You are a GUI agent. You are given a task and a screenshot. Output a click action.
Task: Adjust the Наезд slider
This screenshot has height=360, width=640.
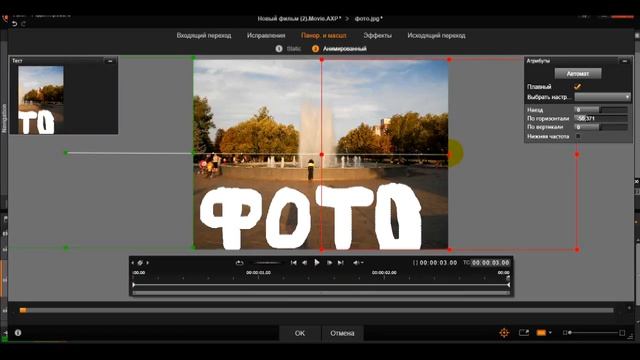pyautogui.click(x=600, y=110)
